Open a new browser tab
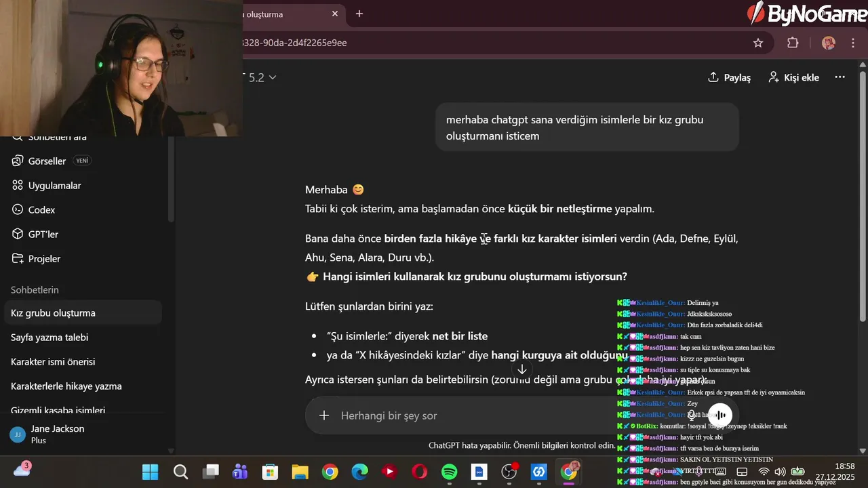 coord(359,14)
